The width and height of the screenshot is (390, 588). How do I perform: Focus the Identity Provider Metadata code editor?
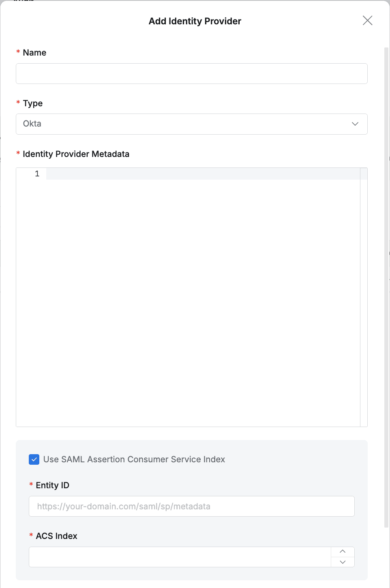pos(203,284)
